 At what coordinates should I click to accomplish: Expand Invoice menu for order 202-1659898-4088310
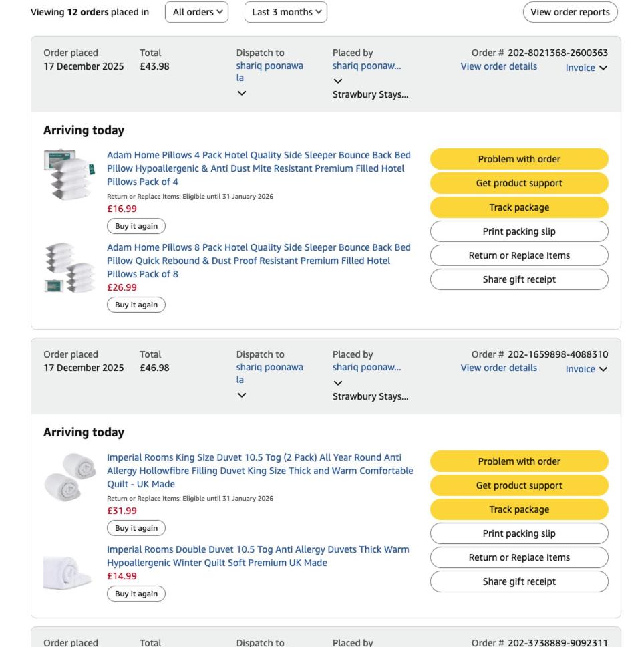click(x=587, y=369)
